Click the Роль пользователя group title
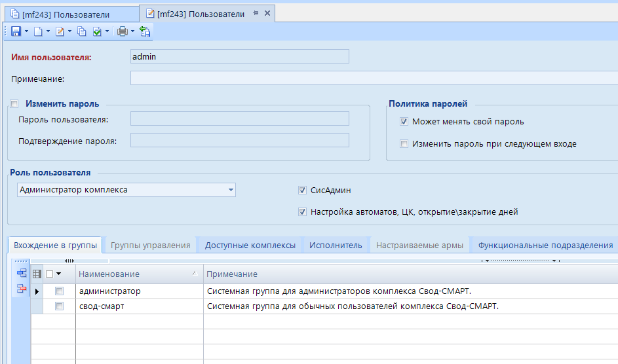 (50, 173)
